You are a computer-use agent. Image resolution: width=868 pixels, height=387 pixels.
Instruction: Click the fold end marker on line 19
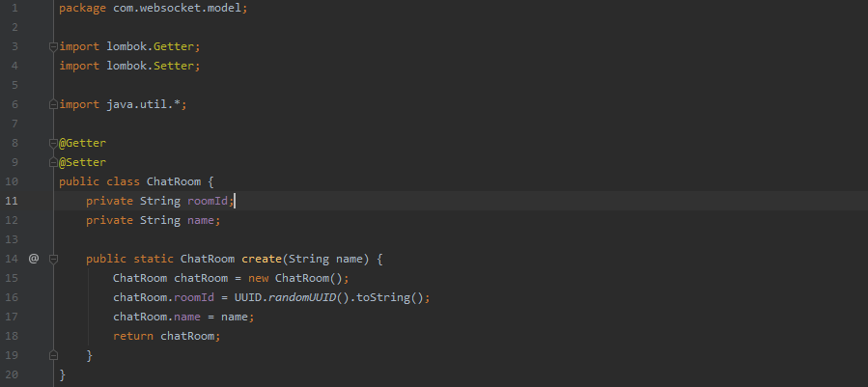(54, 355)
